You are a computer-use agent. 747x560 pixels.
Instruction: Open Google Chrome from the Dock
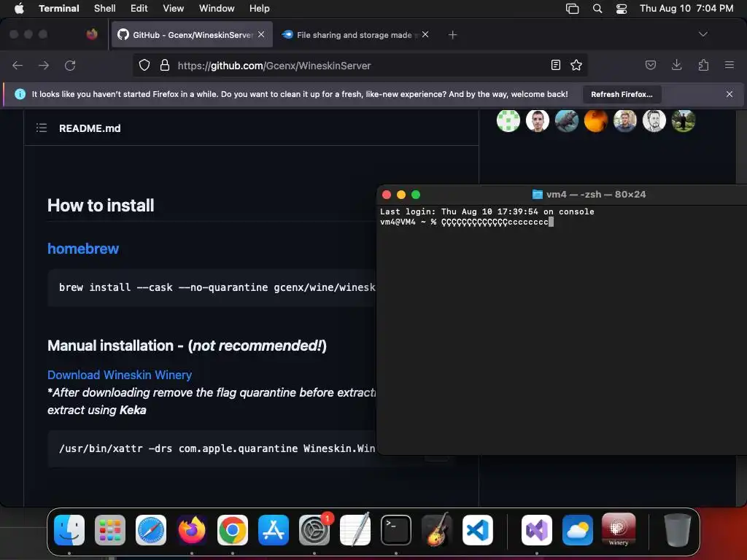pos(233,530)
